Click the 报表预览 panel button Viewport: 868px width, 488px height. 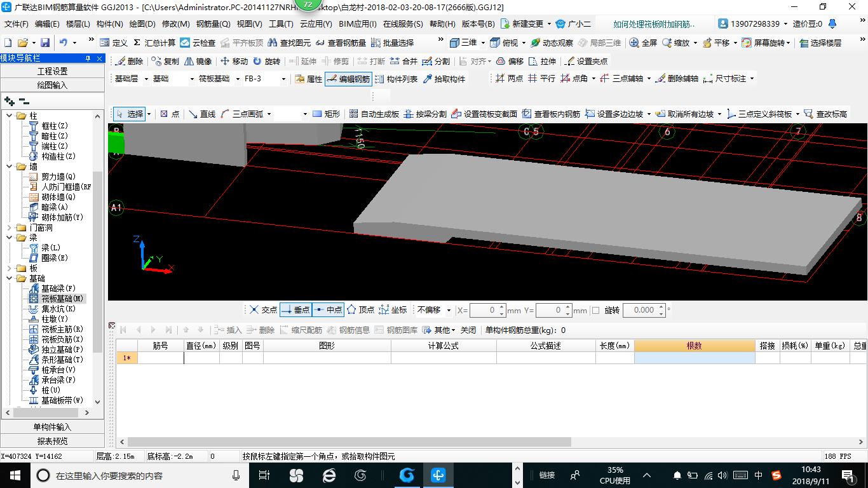click(x=52, y=440)
